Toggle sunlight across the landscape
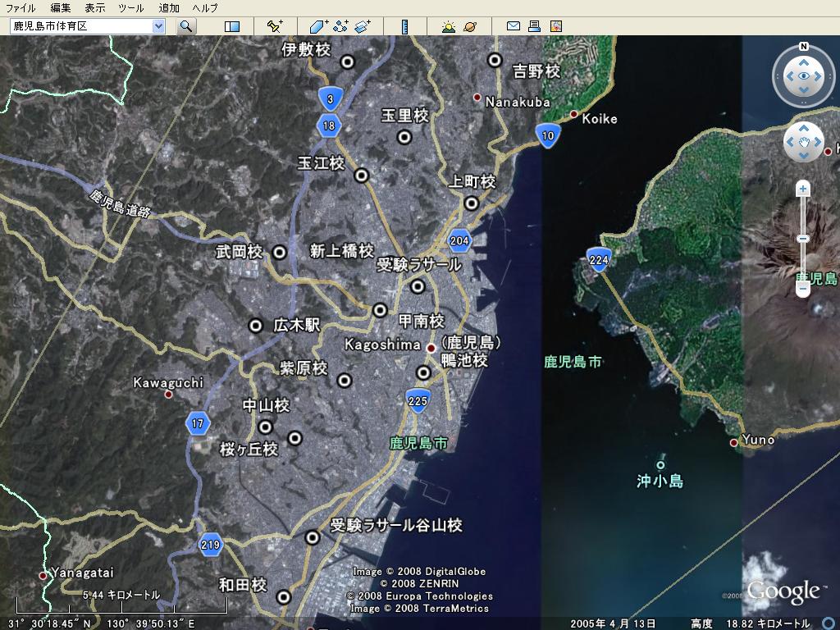Image resolution: width=840 pixels, height=630 pixels. coord(449,26)
